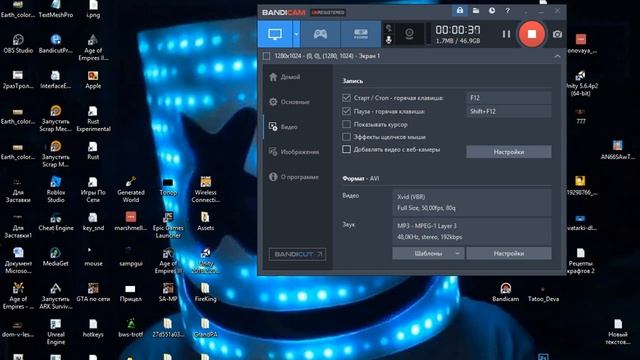Image resolution: width=640 pixels, height=360 pixels.
Task: Open Bandicam help question mark
Action: (507, 11)
